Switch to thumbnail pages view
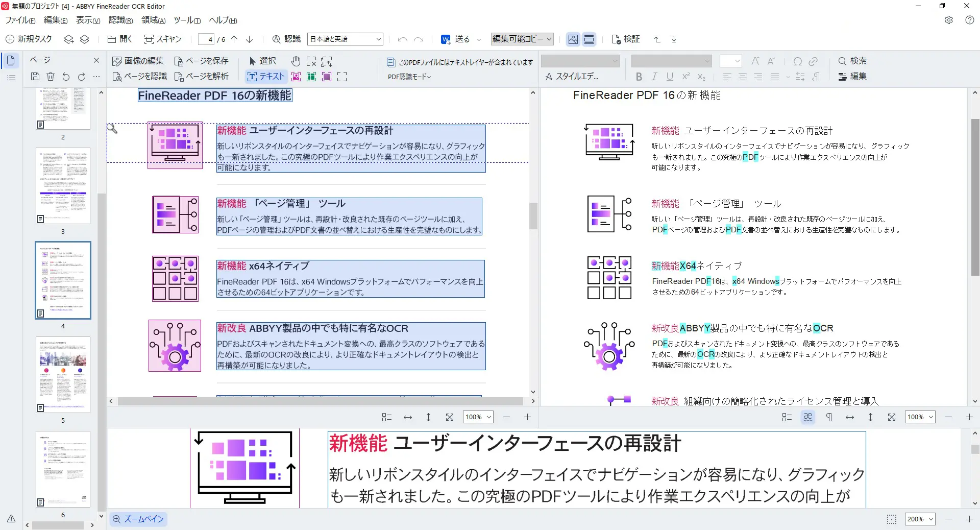 (x=11, y=61)
